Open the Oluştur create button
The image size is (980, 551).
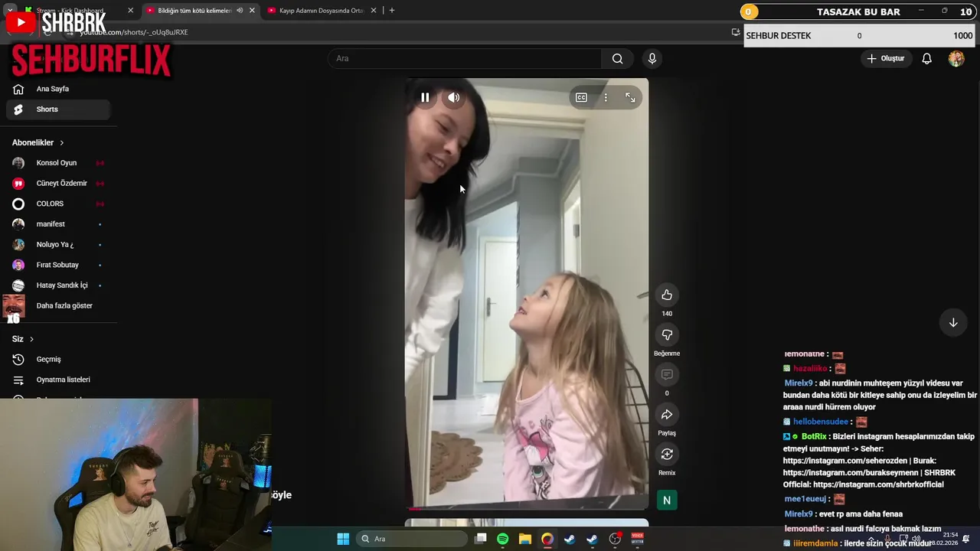coord(886,59)
